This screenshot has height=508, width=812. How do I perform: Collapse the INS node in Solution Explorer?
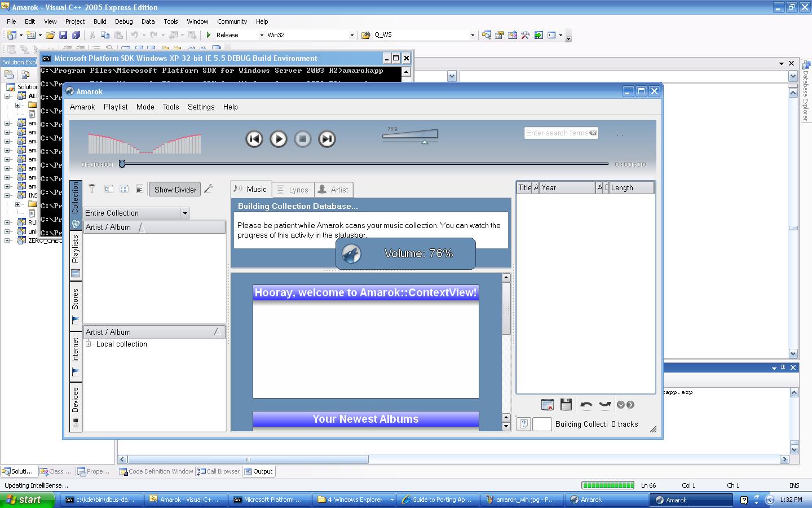tap(7, 195)
